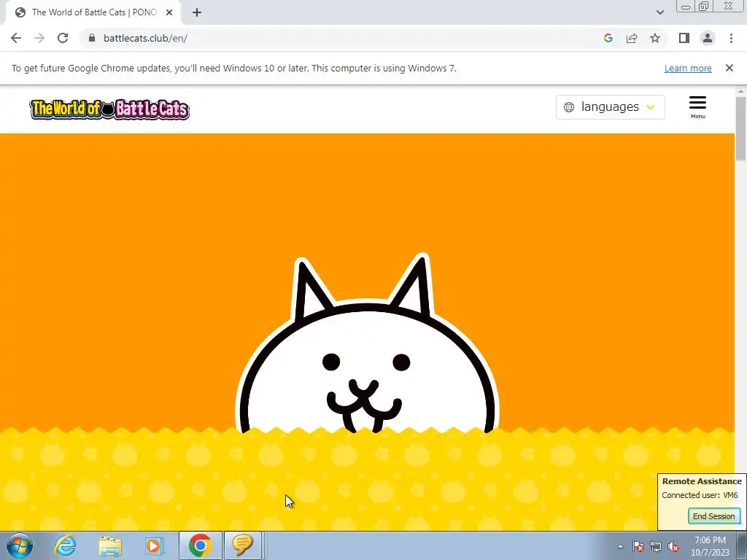Viewport: 747px width, 560px height.
Task: Open the Windows Start button
Action: tap(20, 545)
